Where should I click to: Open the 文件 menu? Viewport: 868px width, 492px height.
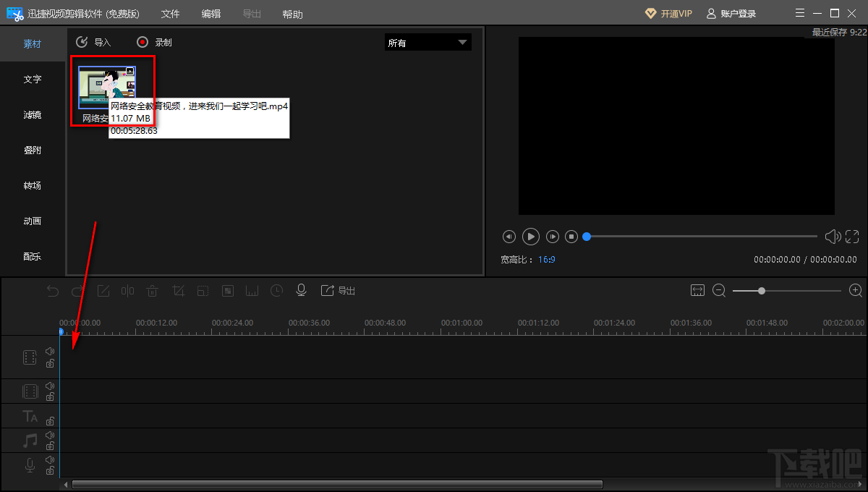click(170, 14)
